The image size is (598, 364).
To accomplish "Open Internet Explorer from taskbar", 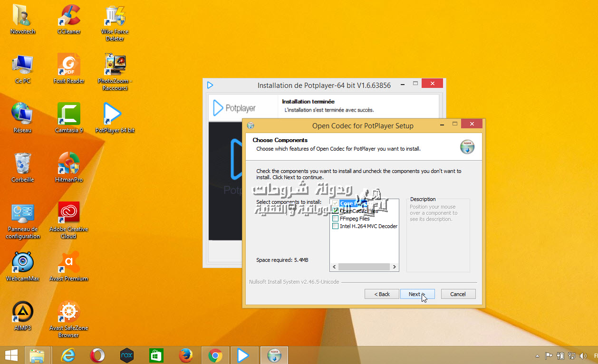I will 69,355.
